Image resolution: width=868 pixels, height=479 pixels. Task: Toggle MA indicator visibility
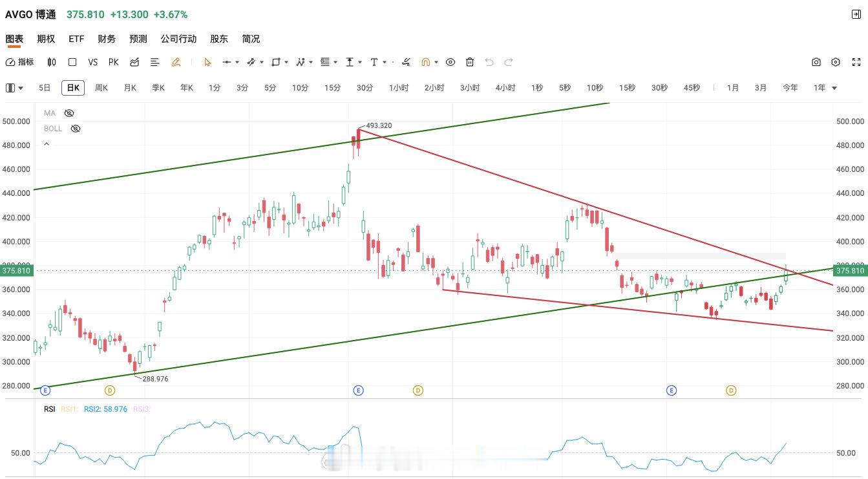pyautogui.click(x=69, y=113)
